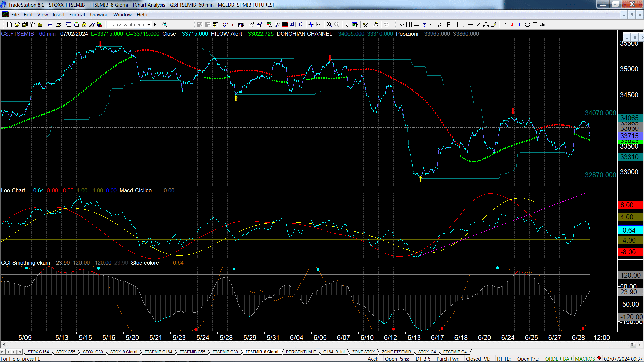The image size is (644, 362).
Task: Switch to the STOX C4 tab
Action: (x=427, y=352)
